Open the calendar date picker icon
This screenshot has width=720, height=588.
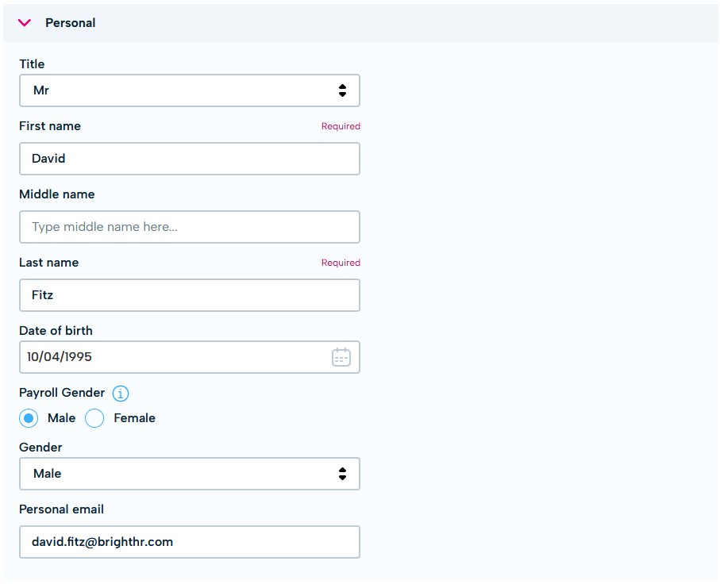[x=341, y=357]
